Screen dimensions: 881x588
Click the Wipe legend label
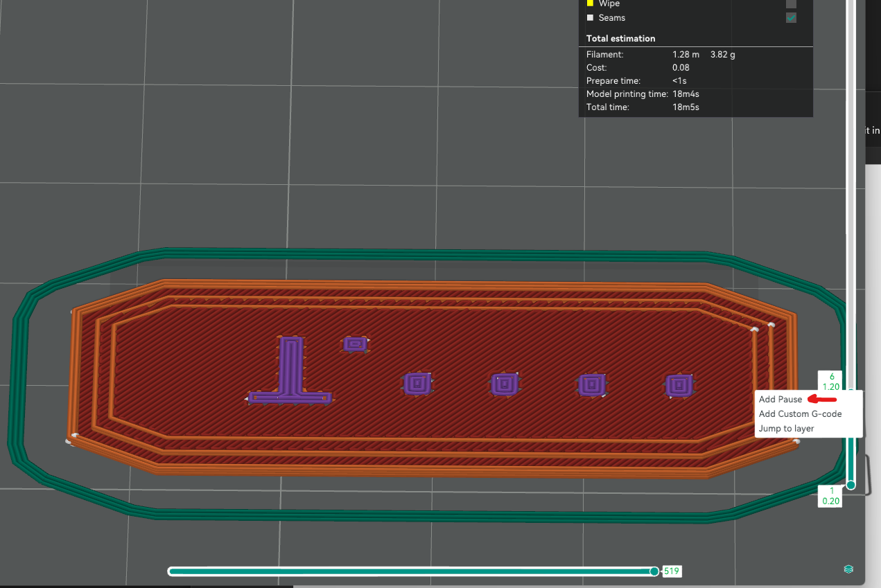[x=609, y=3]
